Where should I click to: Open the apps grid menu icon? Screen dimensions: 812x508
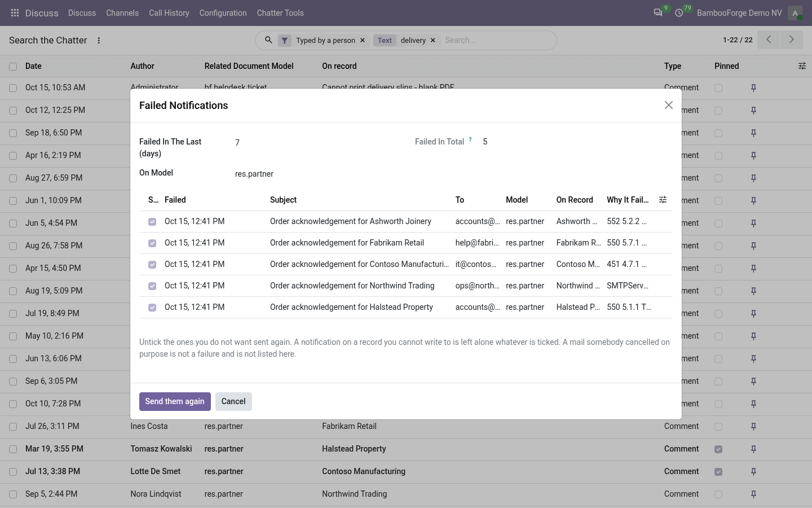point(15,12)
